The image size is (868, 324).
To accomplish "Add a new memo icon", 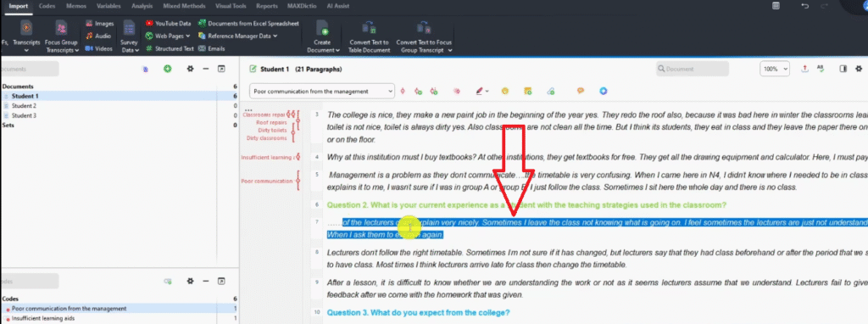I will (x=527, y=91).
